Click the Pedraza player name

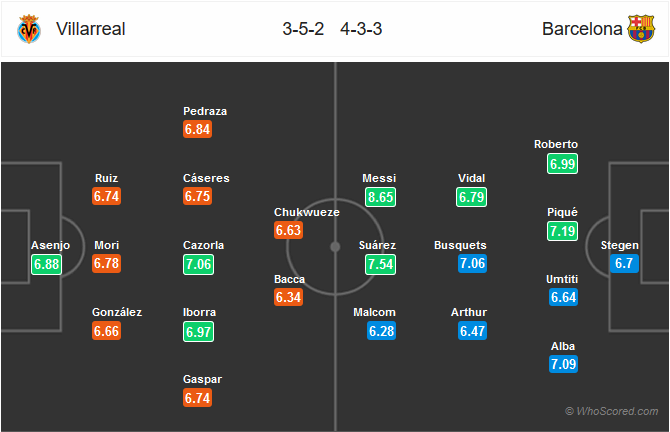pyautogui.click(x=207, y=111)
